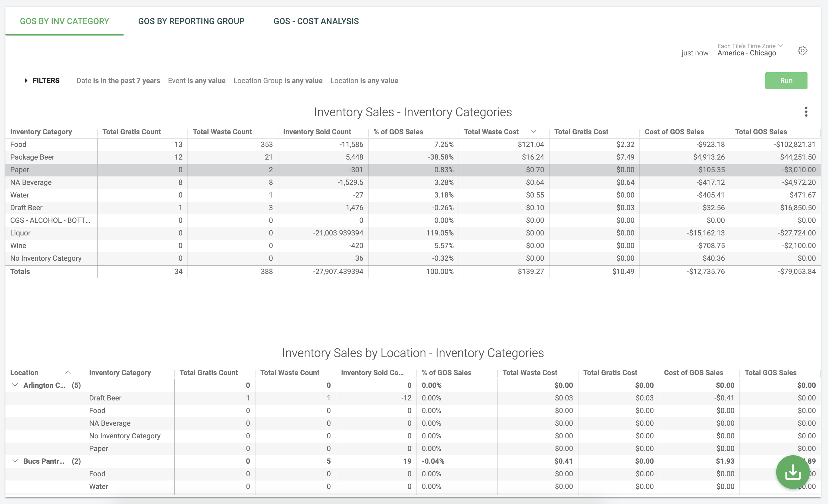Click the Water category in top table

click(20, 195)
